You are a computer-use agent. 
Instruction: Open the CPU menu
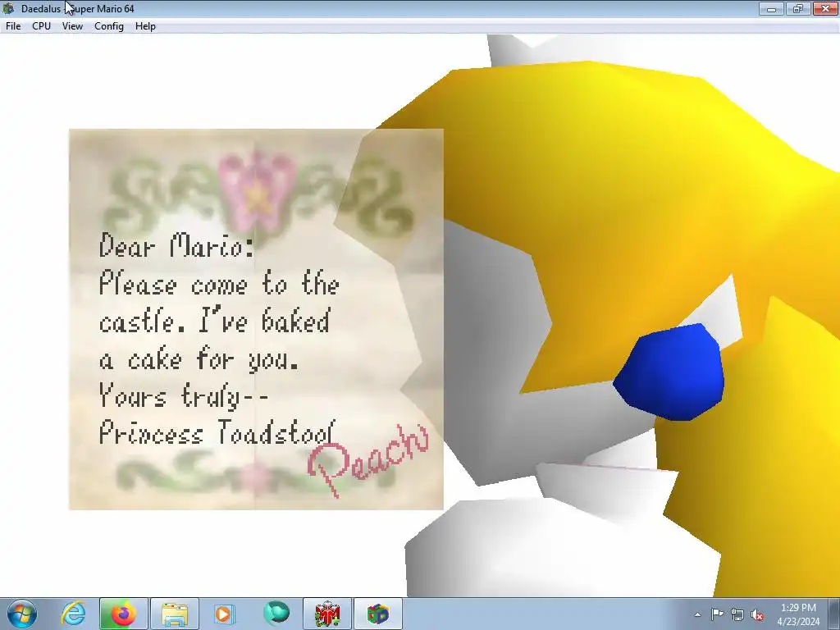click(x=41, y=26)
